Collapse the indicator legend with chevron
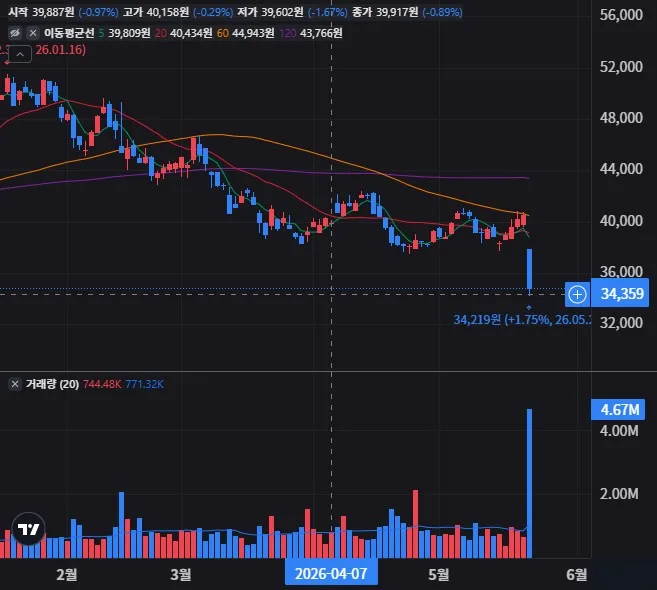Image resolution: width=657 pixels, height=590 pixels. click(x=20, y=54)
